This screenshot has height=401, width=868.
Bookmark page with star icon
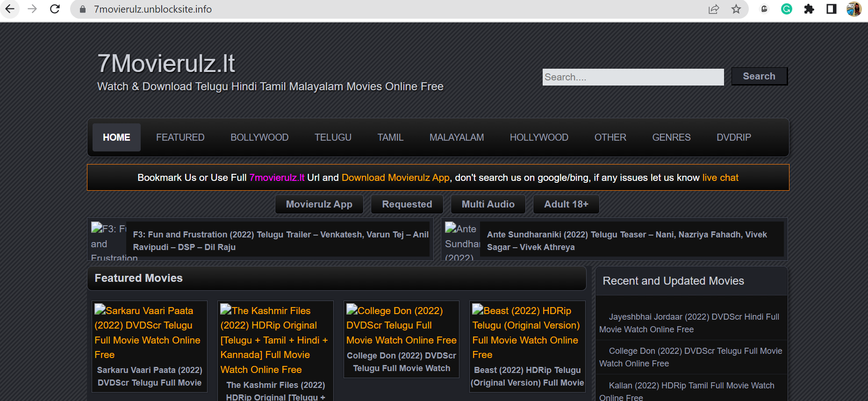736,9
